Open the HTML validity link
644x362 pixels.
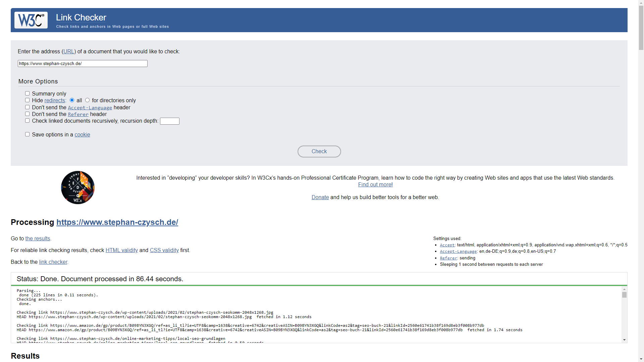[x=122, y=250]
